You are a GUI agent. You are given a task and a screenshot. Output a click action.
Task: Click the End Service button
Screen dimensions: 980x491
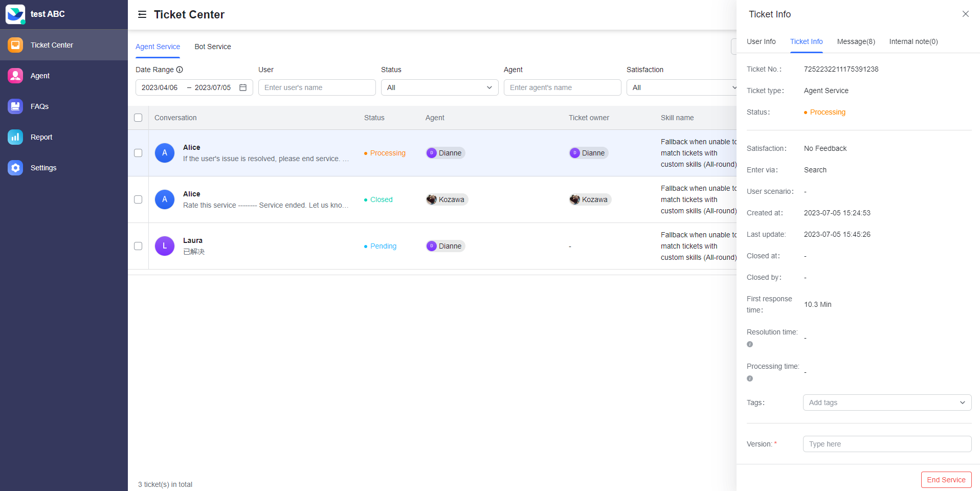(x=946, y=480)
